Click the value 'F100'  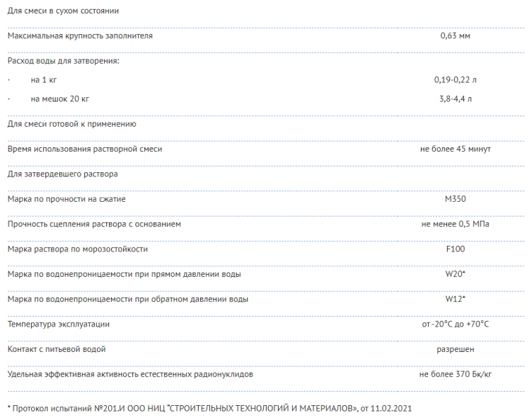coord(456,249)
